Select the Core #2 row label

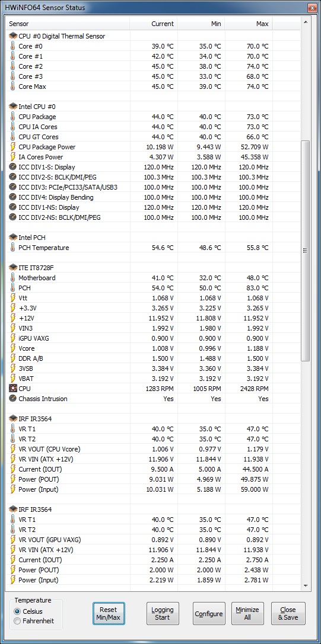point(31,66)
